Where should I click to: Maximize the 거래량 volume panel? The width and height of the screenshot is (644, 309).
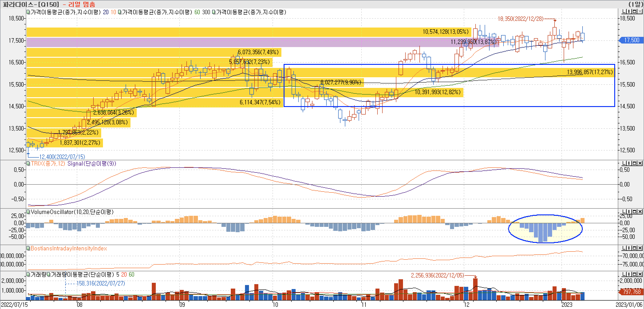[635, 274]
